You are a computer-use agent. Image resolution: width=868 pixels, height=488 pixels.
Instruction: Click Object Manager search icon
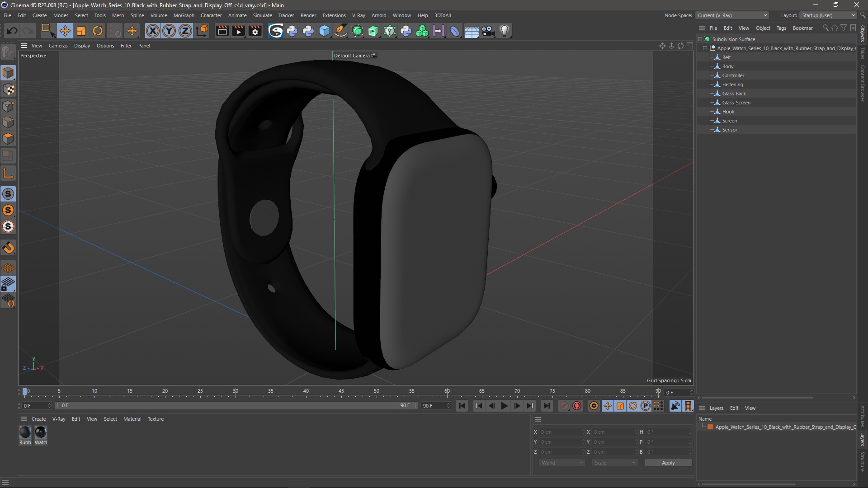coord(826,28)
